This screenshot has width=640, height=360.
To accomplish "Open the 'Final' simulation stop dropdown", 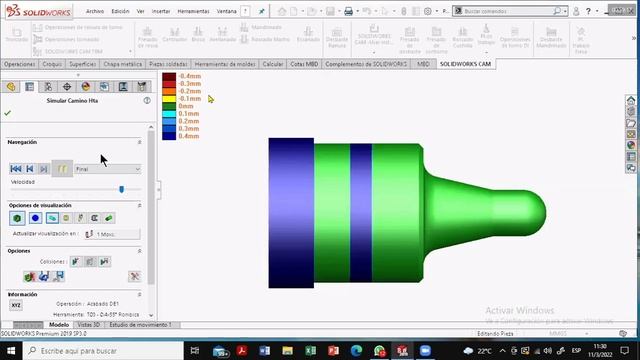I will pos(108,169).
